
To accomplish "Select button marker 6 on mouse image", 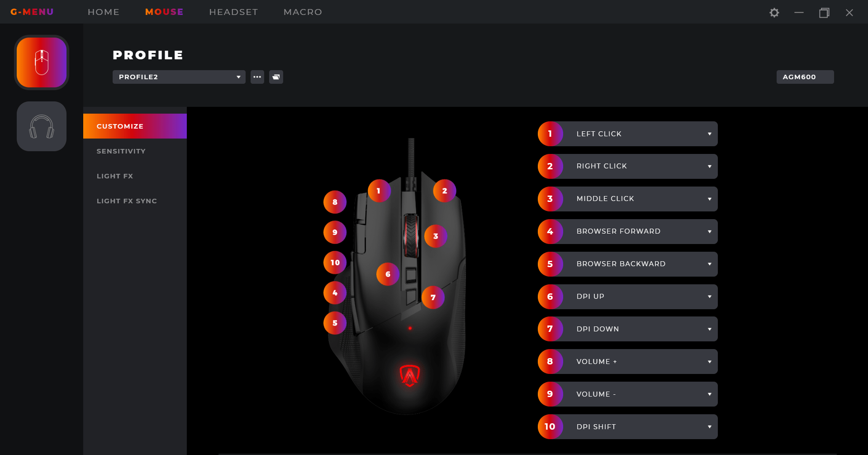I will 388,274.
